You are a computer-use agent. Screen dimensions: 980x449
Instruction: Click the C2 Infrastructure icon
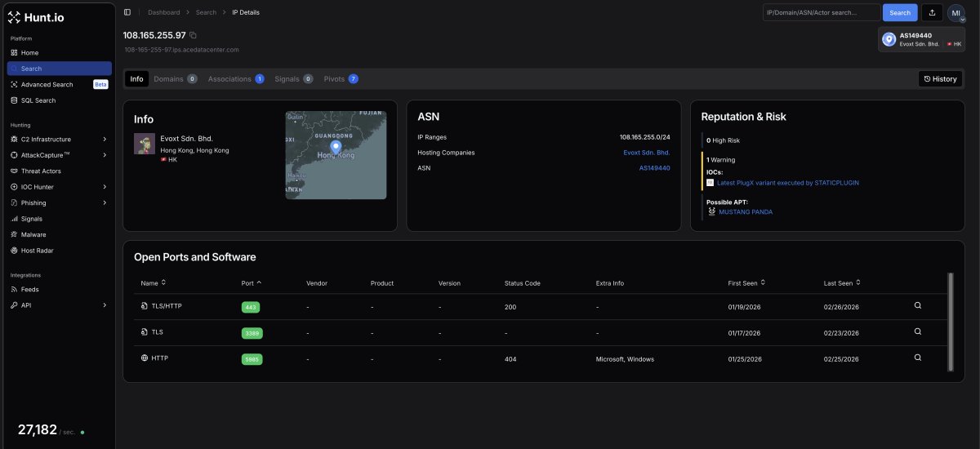pyautogui.click(x=14, y=140)
